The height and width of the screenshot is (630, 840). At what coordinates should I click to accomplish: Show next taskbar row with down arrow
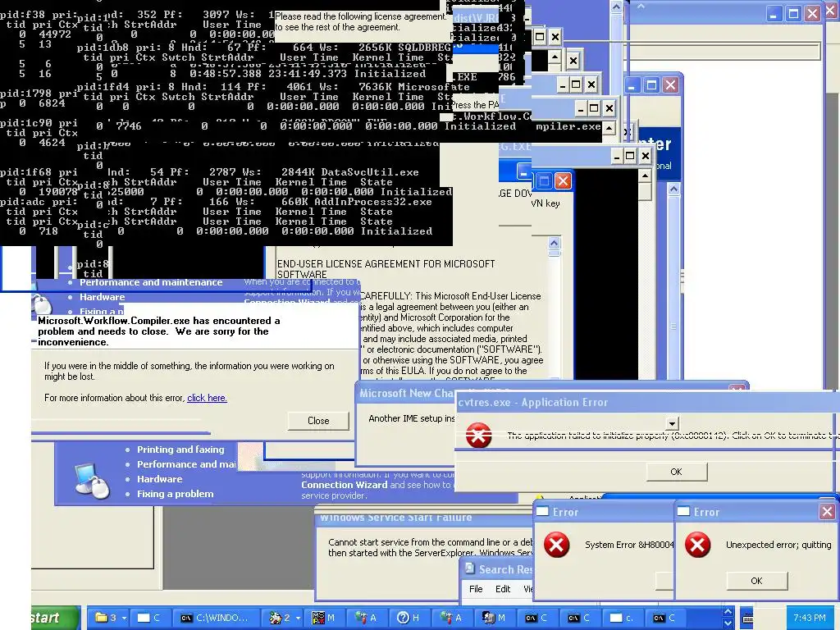pos(728,623)
